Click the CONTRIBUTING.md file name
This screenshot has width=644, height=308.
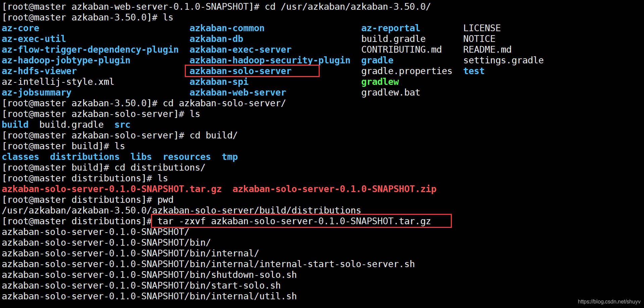pos(401,50)
